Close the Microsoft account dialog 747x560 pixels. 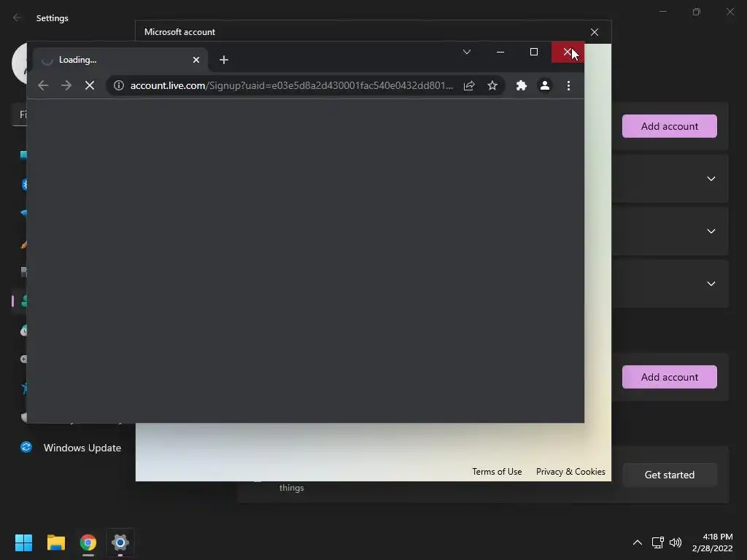(x=595, y=32)
